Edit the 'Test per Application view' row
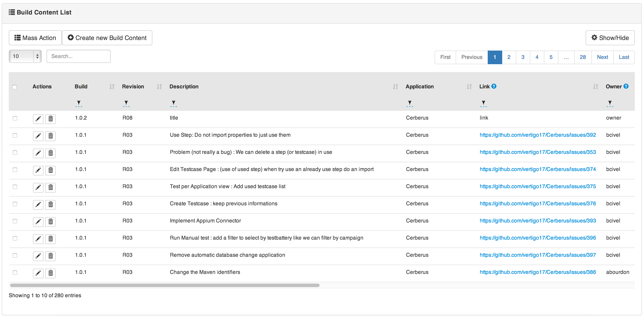644x317 pixels. coord(38,187)
